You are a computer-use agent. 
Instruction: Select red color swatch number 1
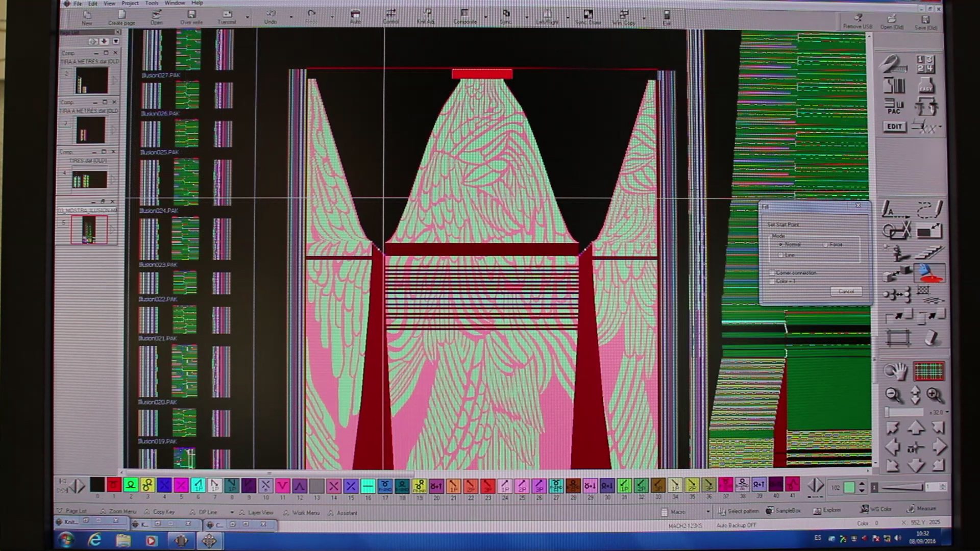click(114, 485)
